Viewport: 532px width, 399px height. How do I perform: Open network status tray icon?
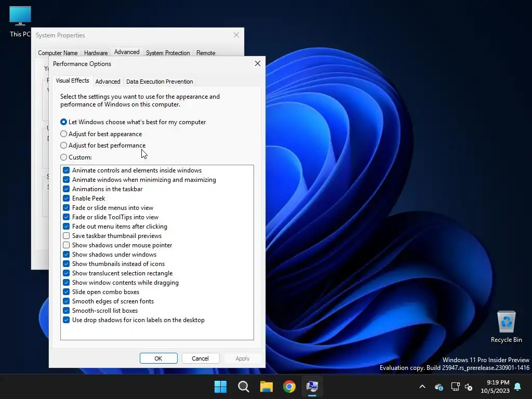tap(455, 387)
